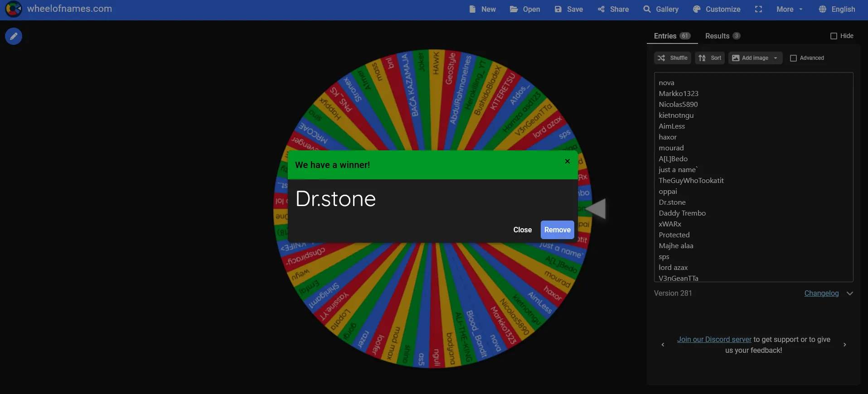
Task: Click the blue pencil edit icon
Action: click(x=14, y=36)
